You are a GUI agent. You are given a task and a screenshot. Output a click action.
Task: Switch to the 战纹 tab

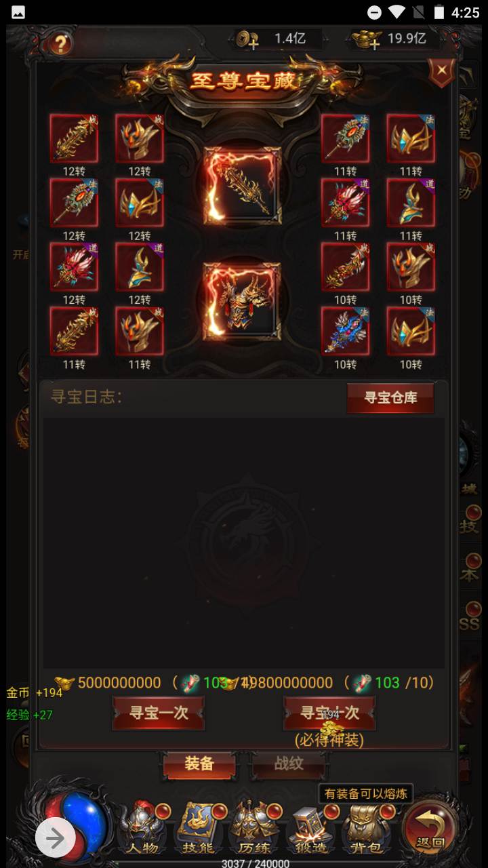click(289, 764)
